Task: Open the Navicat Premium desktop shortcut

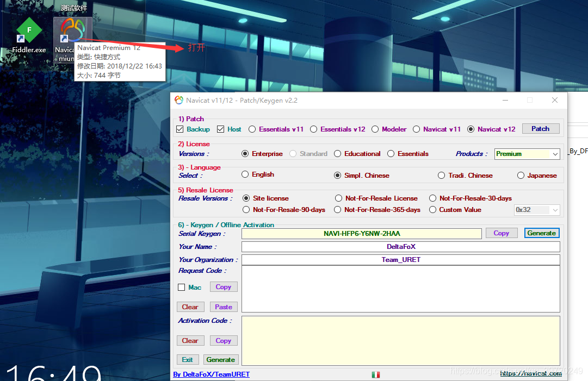Action: point(72,40)
